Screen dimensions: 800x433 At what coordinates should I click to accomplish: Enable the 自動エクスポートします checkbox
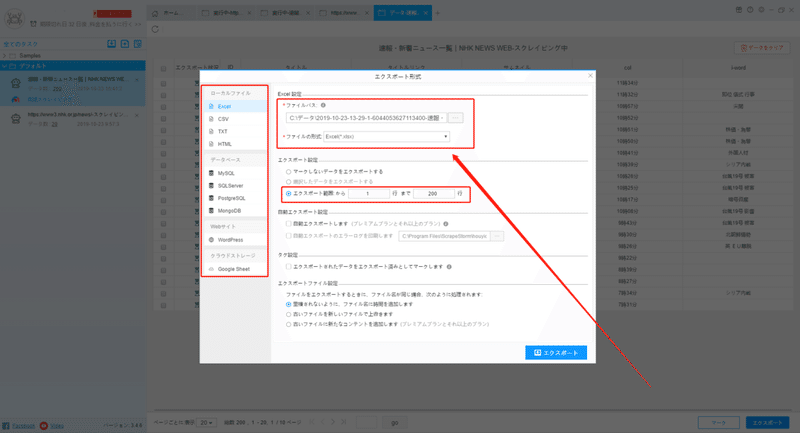289,224
